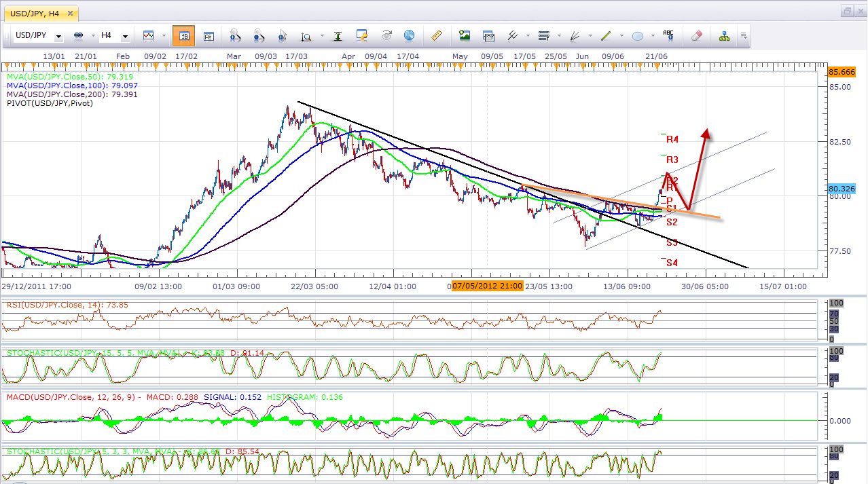Expand the trend line dropdown arrow
The height and width of the screenshot is (484, 868).
click(x=621, y=36)
